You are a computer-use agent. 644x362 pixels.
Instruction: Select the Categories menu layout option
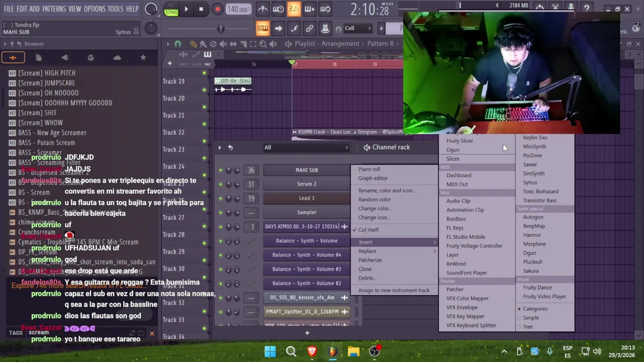coord(535,309)
